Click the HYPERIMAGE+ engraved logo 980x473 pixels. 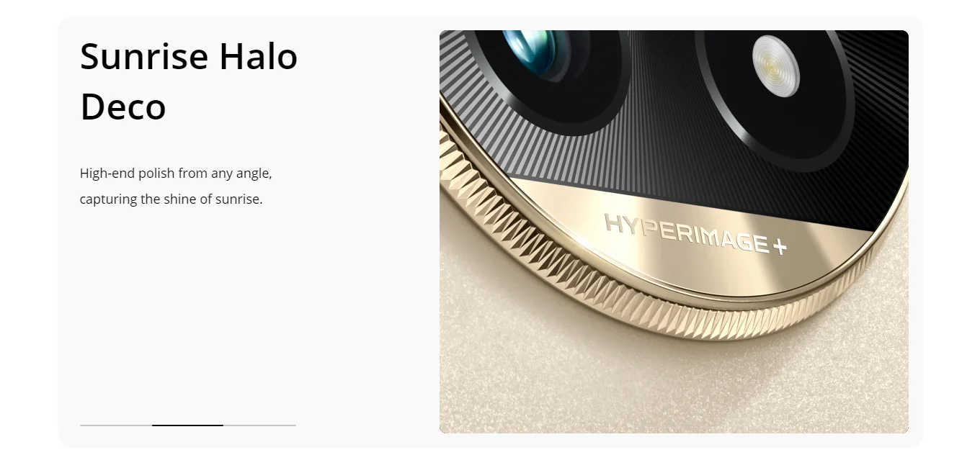pyautogui.click(x=695, y=233)
